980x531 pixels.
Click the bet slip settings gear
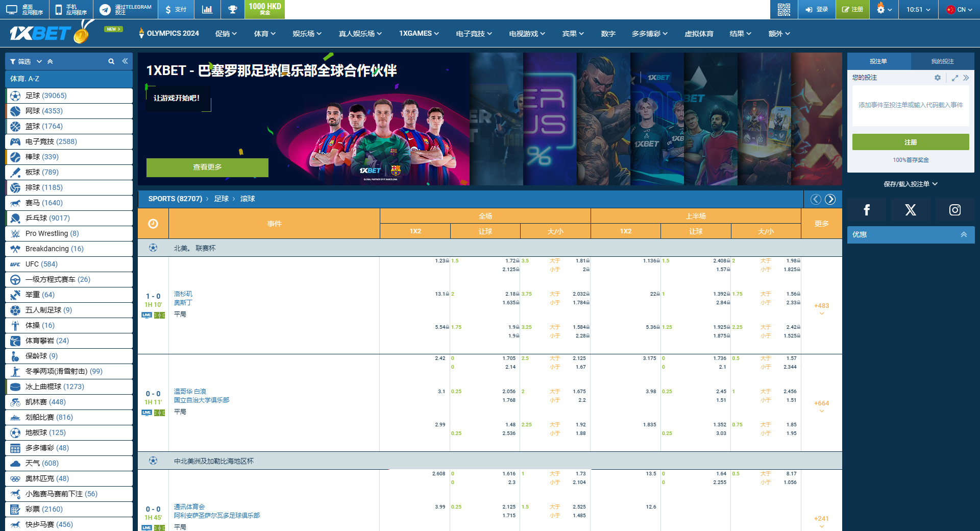(938, 78)
